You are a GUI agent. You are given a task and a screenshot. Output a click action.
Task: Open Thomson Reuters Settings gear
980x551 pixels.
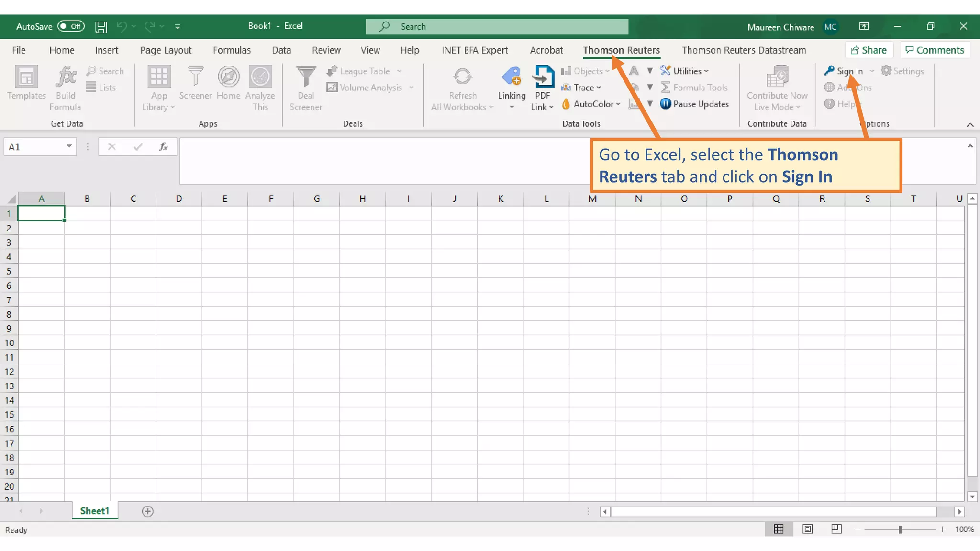(x=902, y=71)
